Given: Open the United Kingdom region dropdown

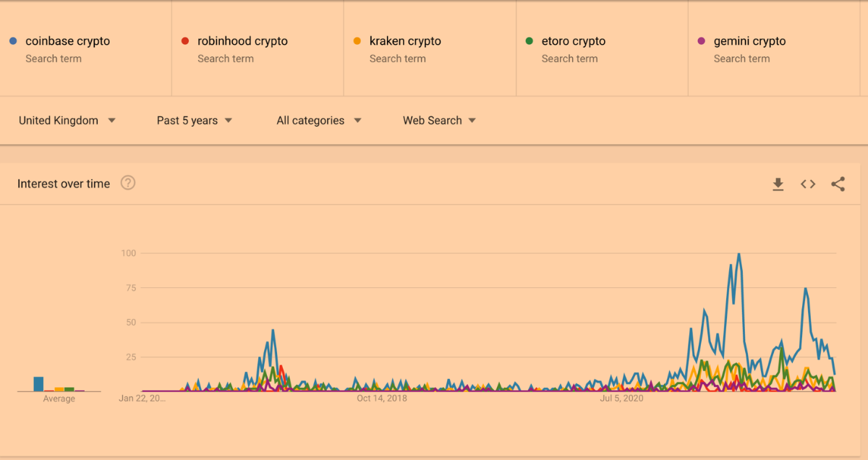Looking at the screenshot, I should [67, 121].
